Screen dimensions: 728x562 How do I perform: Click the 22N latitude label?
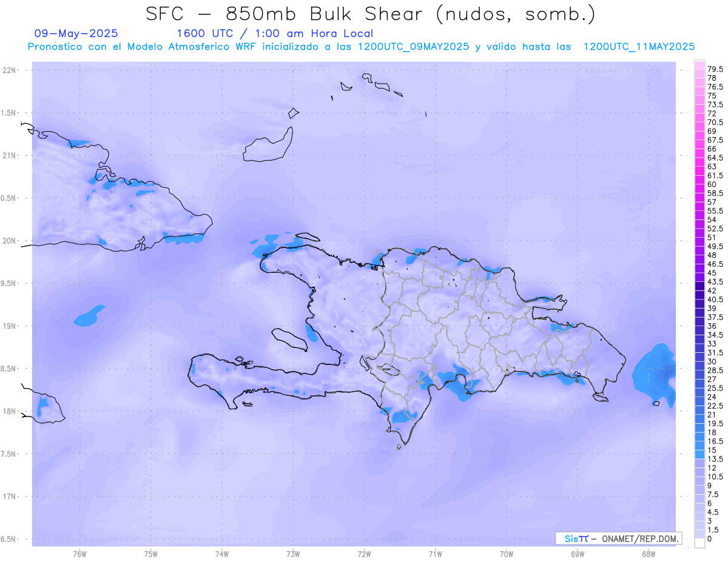point(10,70)
